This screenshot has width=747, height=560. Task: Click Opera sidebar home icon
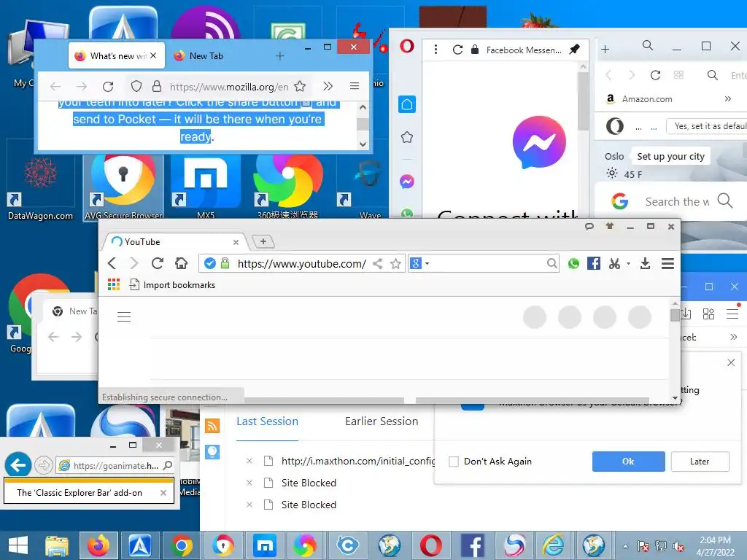pyautogui.click(x=407, y=104)
